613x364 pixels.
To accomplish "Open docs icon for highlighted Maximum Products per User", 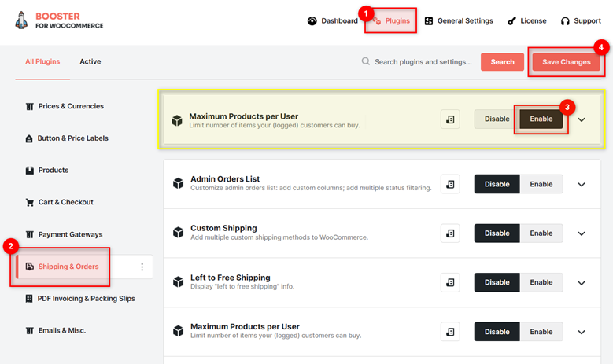I will pyautogui.click(x=450, y=119).
